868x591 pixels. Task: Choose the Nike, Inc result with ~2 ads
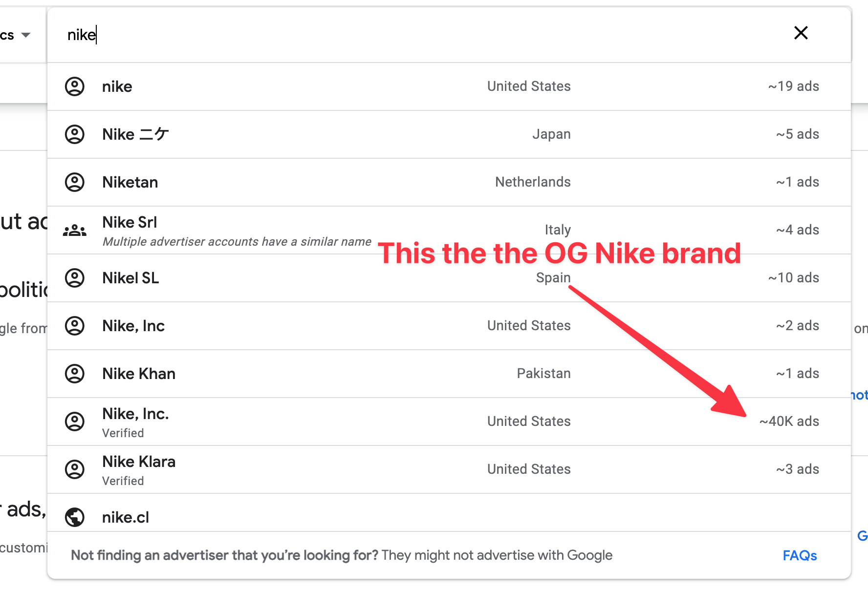[133, 326]
